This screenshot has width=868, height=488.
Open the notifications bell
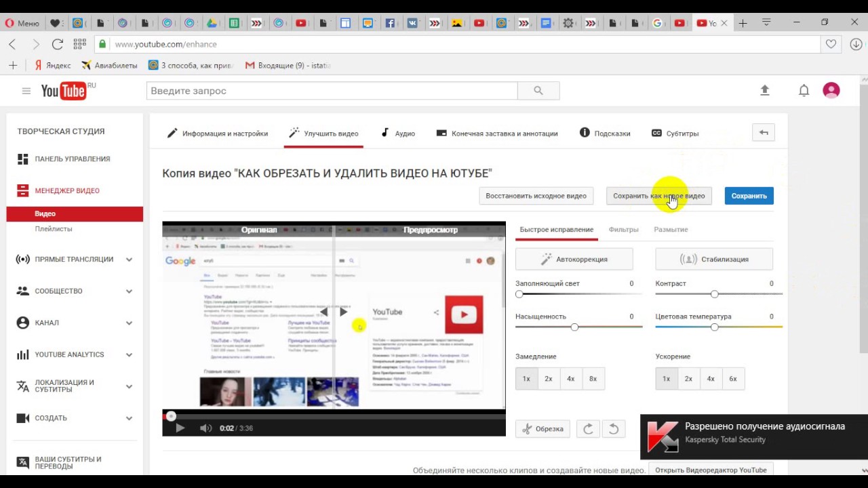point(804,90)
